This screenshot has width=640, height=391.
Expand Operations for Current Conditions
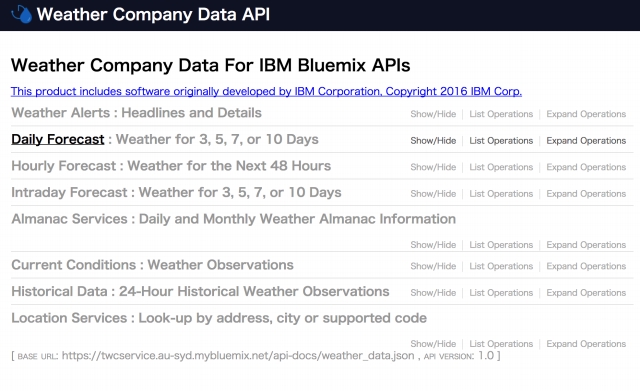pos(586,266)
